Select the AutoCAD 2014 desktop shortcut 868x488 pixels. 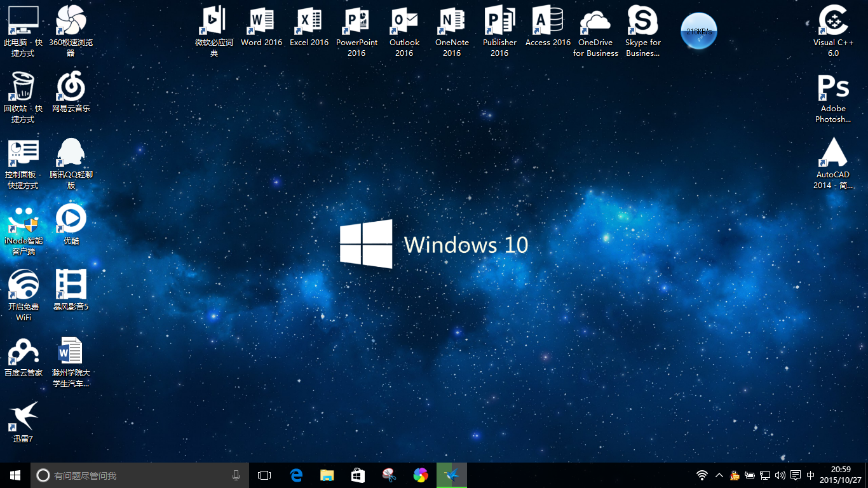834,164
